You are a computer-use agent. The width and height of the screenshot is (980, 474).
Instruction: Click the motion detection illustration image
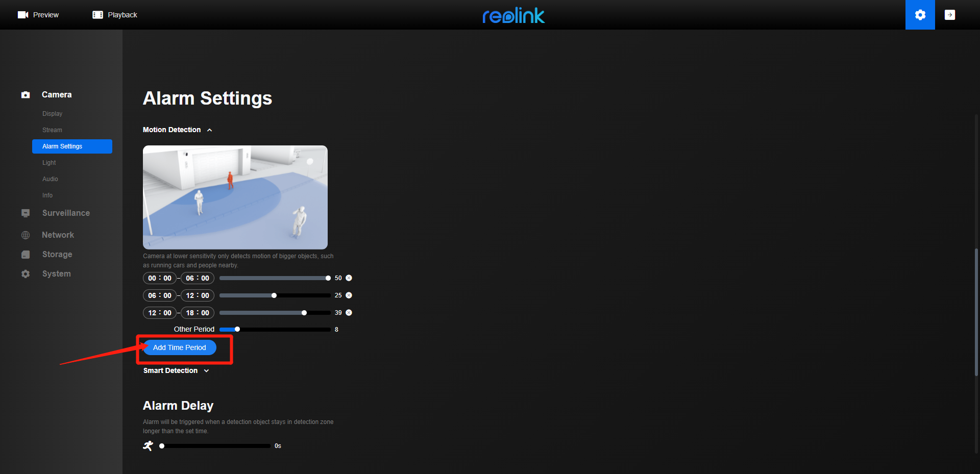click(x=235, y=197)
